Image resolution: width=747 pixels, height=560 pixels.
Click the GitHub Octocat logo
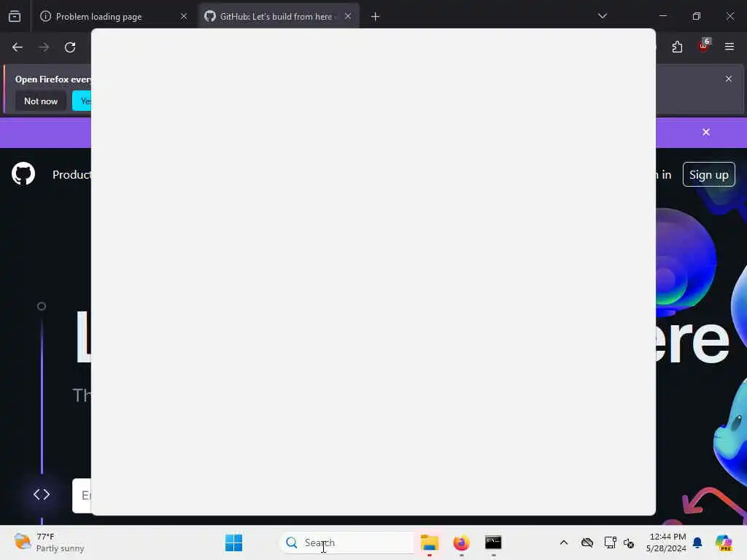(23, 174)
